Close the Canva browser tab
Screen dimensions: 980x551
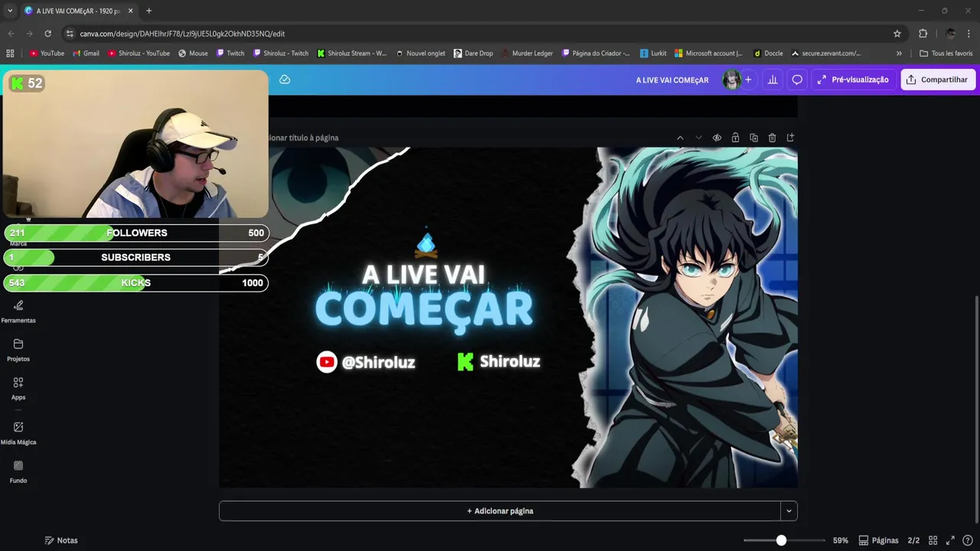tap(130, 11)
